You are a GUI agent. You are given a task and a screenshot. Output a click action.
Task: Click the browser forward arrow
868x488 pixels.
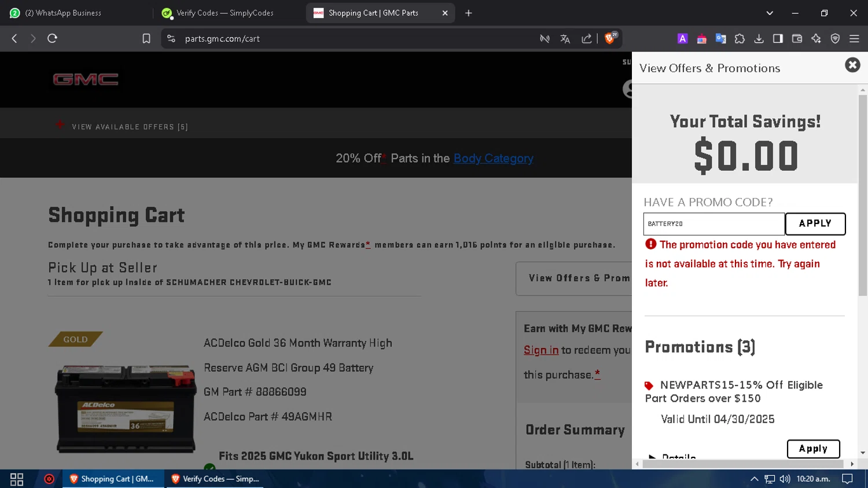pos(33,38)
